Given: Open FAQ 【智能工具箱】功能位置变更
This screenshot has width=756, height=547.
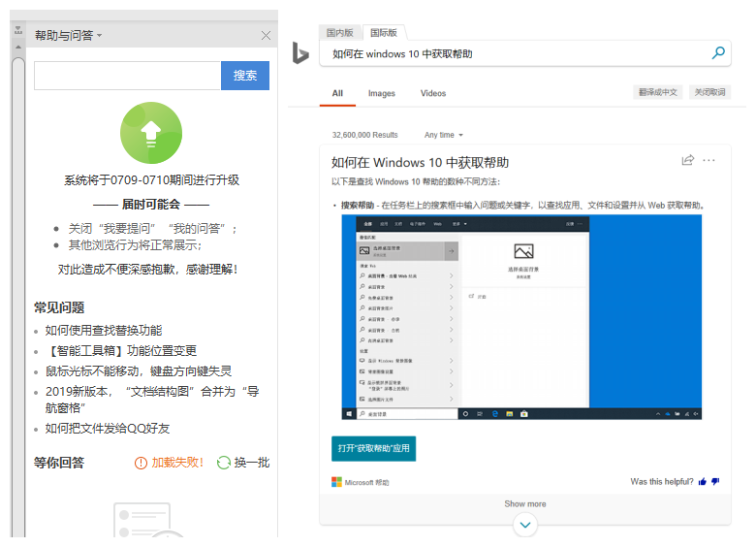Looking at the screenshot, I should [121, 351].
